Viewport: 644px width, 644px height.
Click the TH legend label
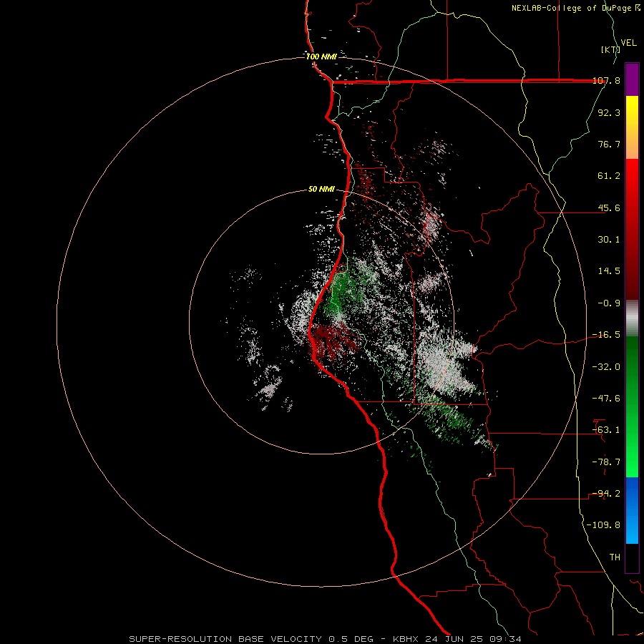pyautogui.click(x=615, y=557)
